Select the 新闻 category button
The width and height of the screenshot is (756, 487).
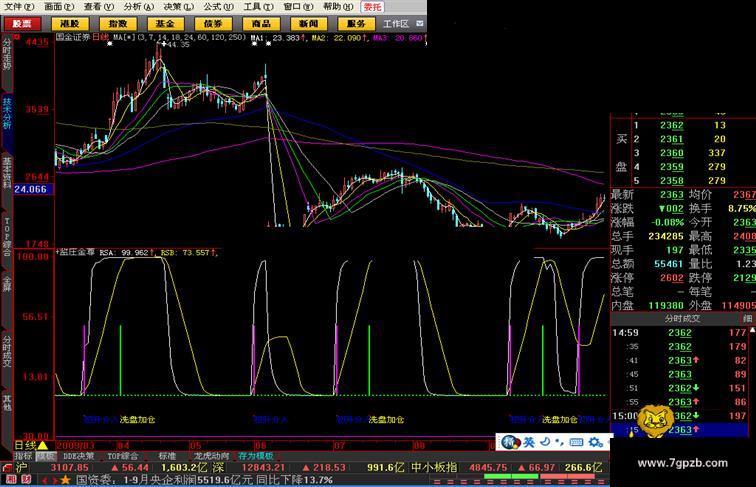point(309,23)
